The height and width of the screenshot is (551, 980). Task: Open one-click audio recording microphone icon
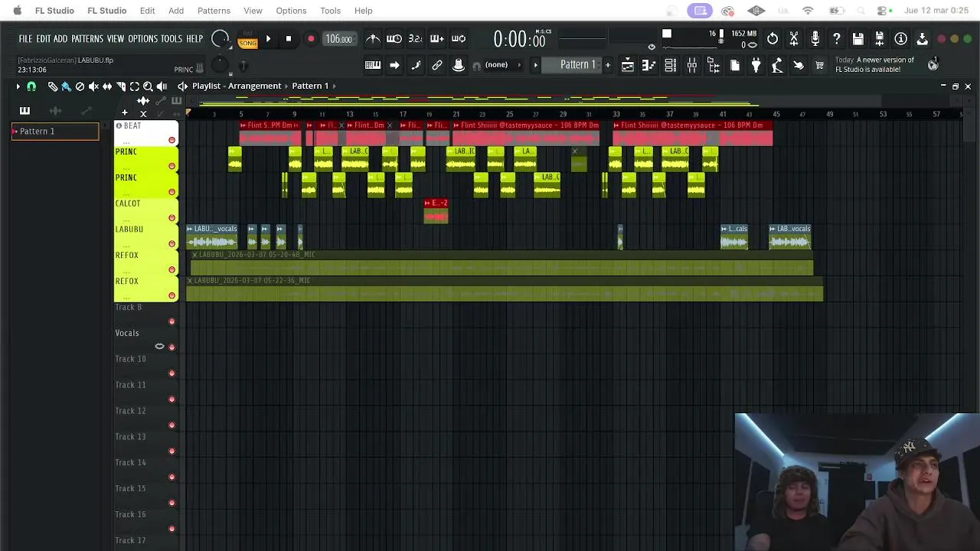point(815,39)
